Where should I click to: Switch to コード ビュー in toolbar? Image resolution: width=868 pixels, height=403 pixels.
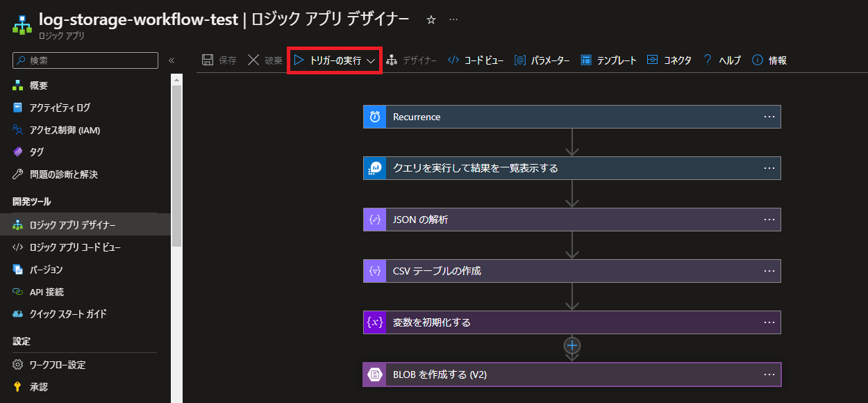[x=476, y=60]
